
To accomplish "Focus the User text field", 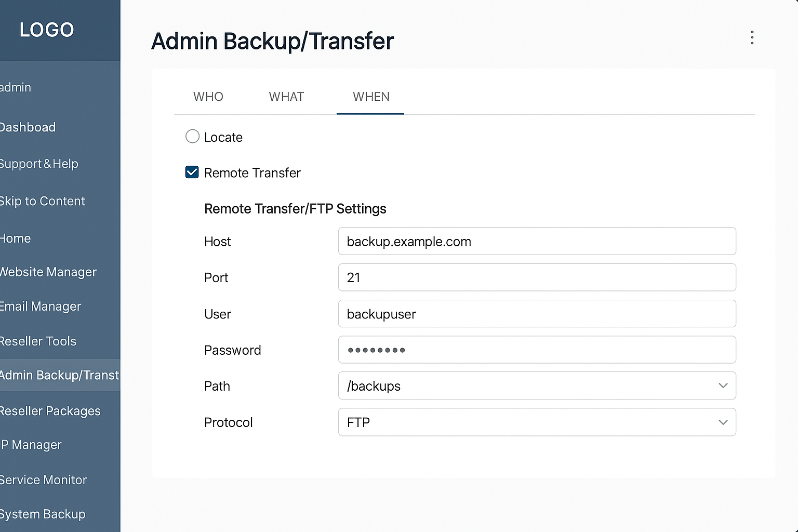I will (537, 314).
